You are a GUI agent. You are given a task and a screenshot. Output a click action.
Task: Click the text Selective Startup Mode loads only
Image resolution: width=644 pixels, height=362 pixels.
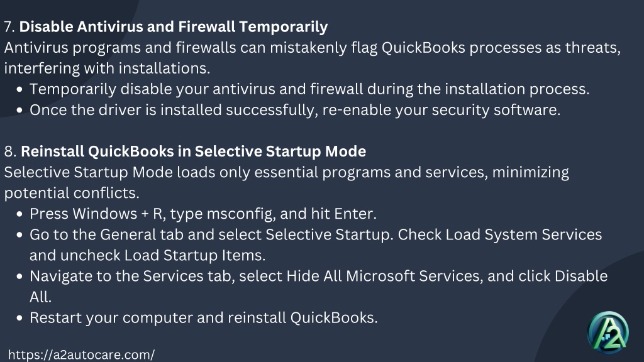tap(127, 172)
